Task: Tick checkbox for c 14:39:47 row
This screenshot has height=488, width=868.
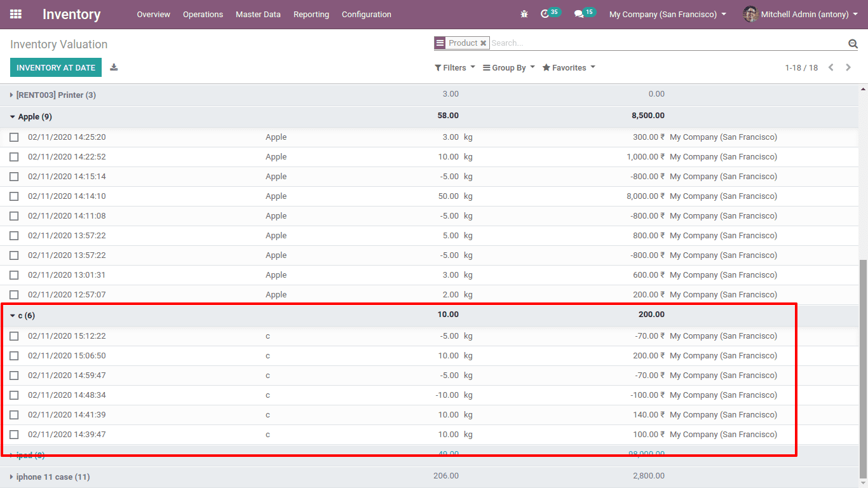Action: click(x=14, y=435)
